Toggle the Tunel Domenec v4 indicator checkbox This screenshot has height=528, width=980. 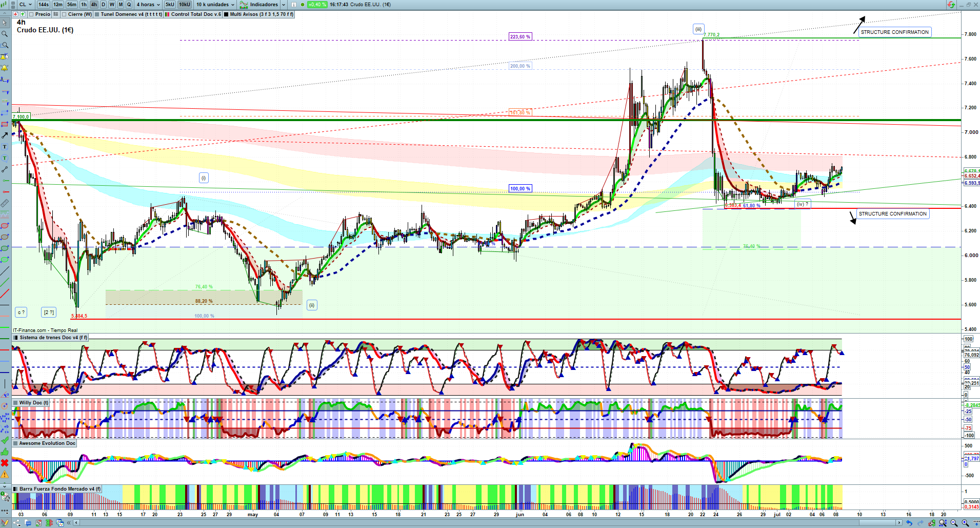point(97,14)
